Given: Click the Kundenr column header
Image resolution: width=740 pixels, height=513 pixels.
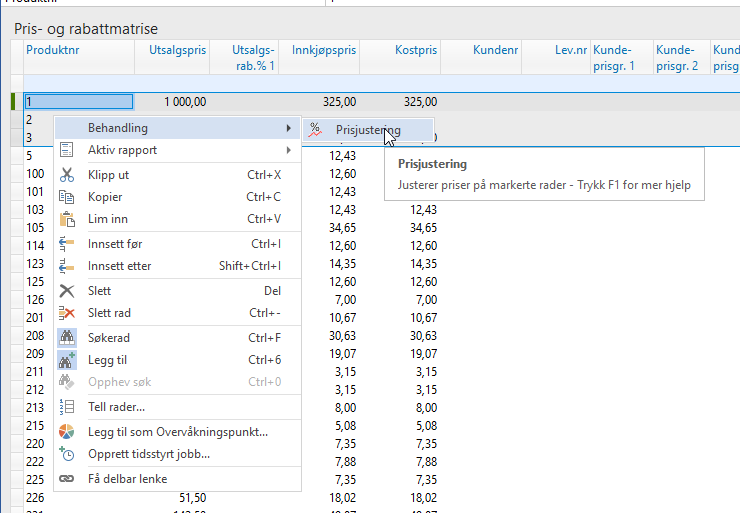Looking at the screenshot, I should [x=481, y=57].
